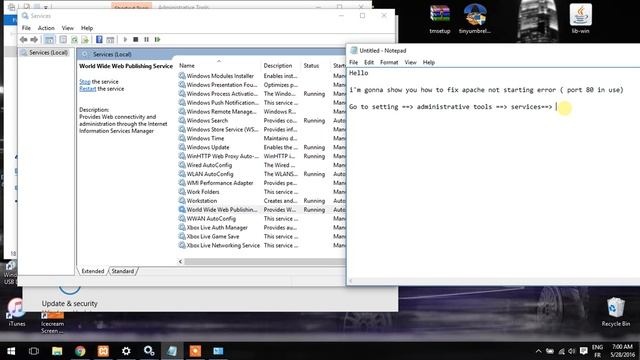Select the Windows Push Notification service row

point(261,103)
